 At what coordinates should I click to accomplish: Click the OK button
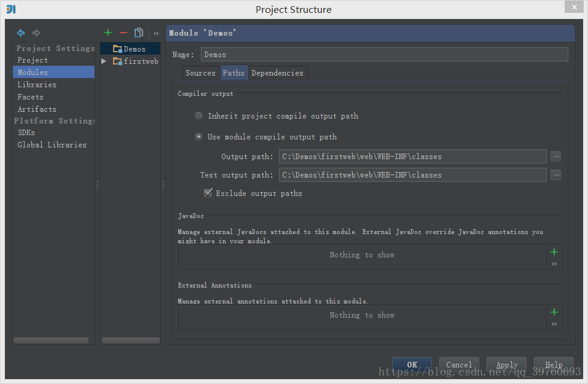(412, 364)
